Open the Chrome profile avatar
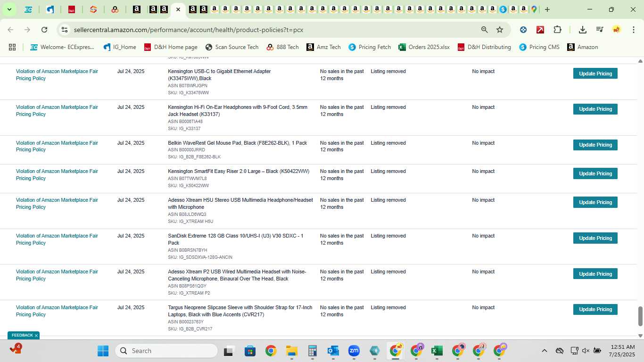This screenshot has width=644, height=362. (x=617, y=30)
